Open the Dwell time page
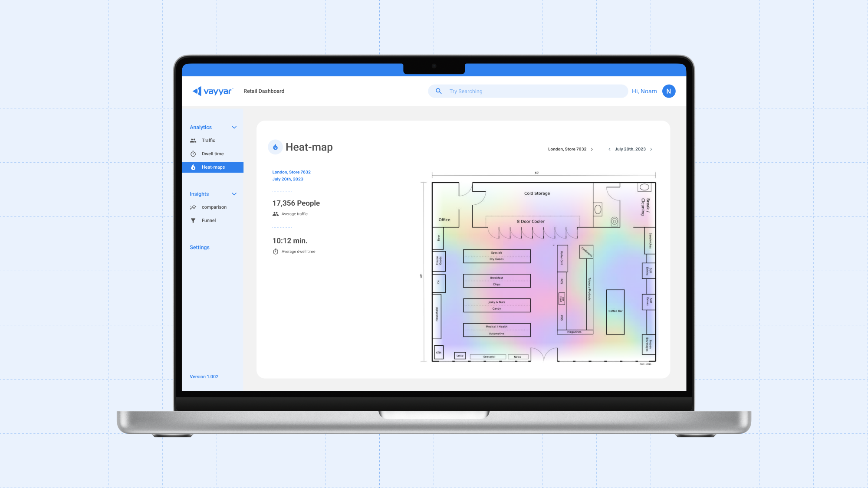868x488 pixels. coord(213,154)
